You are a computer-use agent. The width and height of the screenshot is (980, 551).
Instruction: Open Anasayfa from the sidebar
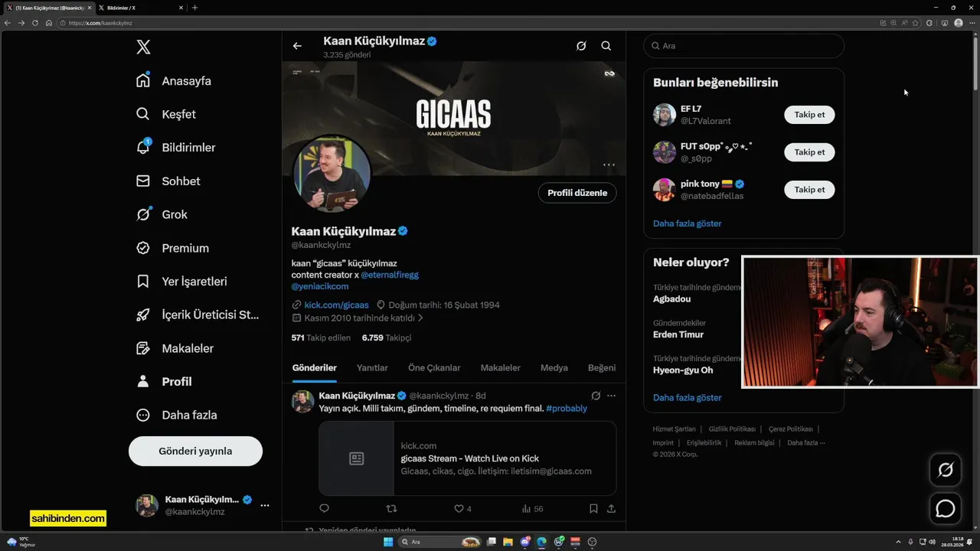pyautogui.click(x=174, y=81)
